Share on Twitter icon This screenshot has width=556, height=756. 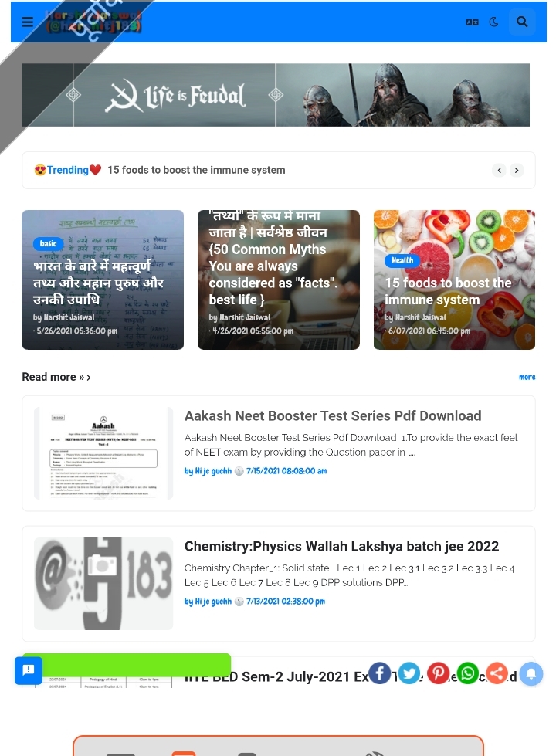[x=409, y=673]
